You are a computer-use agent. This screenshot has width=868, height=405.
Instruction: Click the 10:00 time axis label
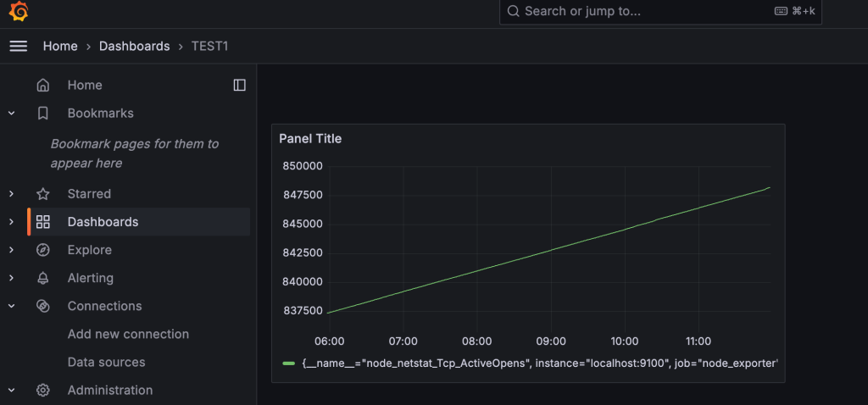(x=625, y=341)
